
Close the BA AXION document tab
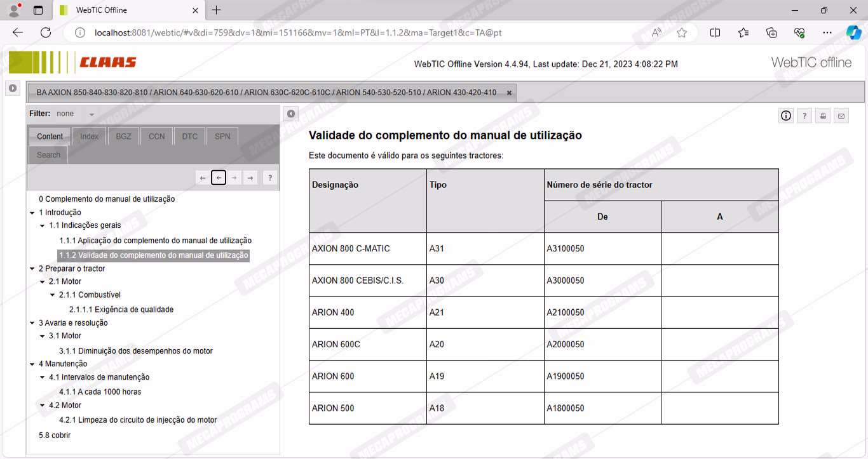509,93
